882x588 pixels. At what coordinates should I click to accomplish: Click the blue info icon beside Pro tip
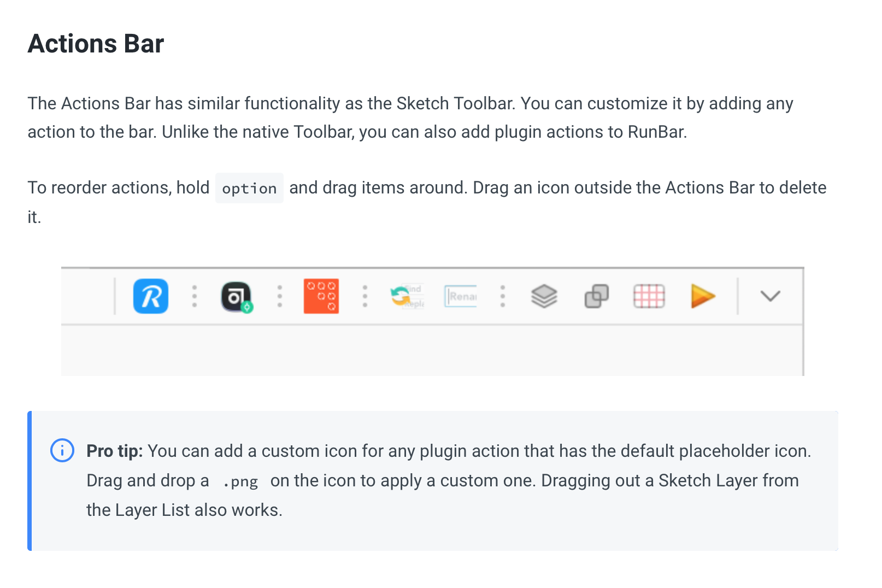click(62, 451)
